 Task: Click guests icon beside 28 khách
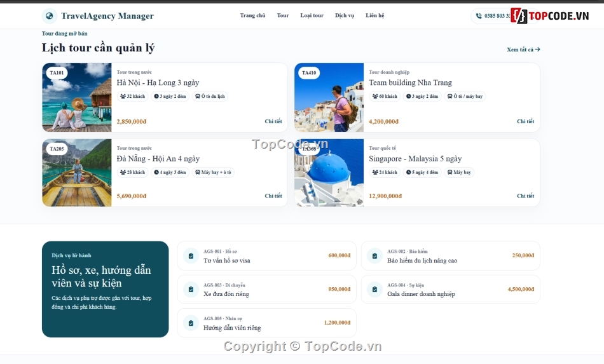[123, 172]
